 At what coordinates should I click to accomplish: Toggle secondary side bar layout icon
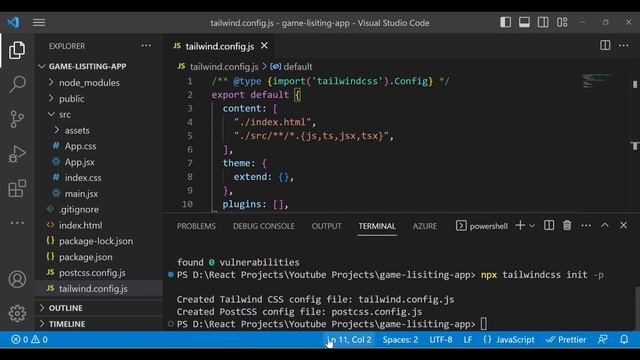pos(543,22)
